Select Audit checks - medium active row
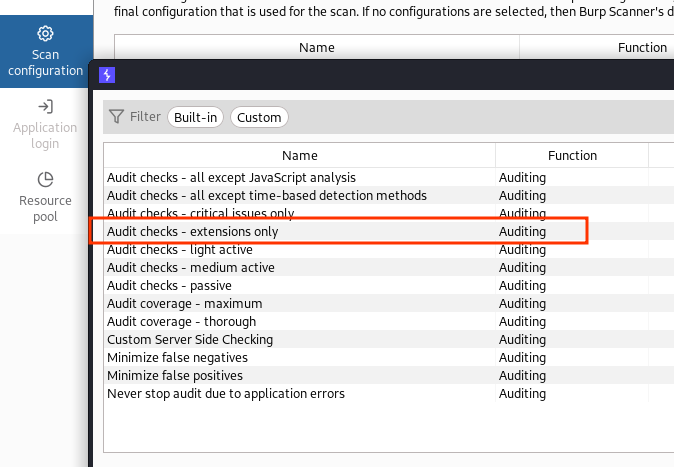 tap(190, 268)
